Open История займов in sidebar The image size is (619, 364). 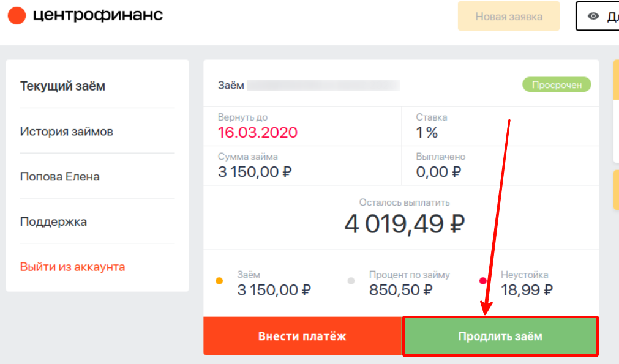[x=67, y=132]
